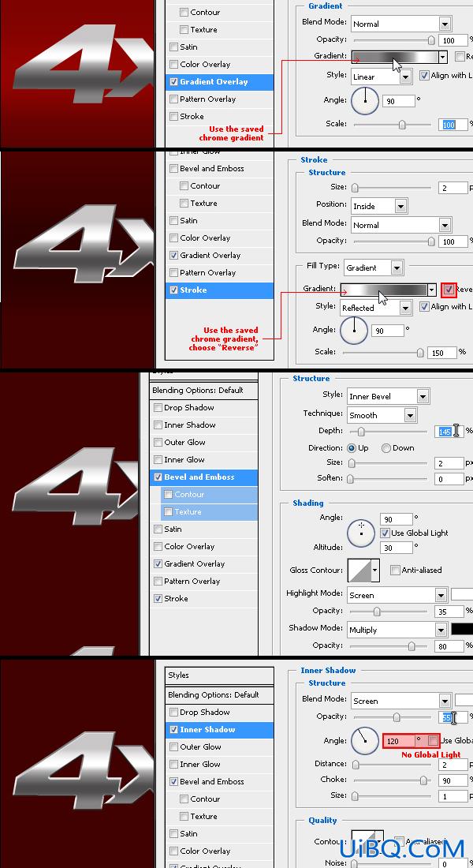Open the Style dropdown showing Reflected
The image size is (473, 868).
pos(376,308)
